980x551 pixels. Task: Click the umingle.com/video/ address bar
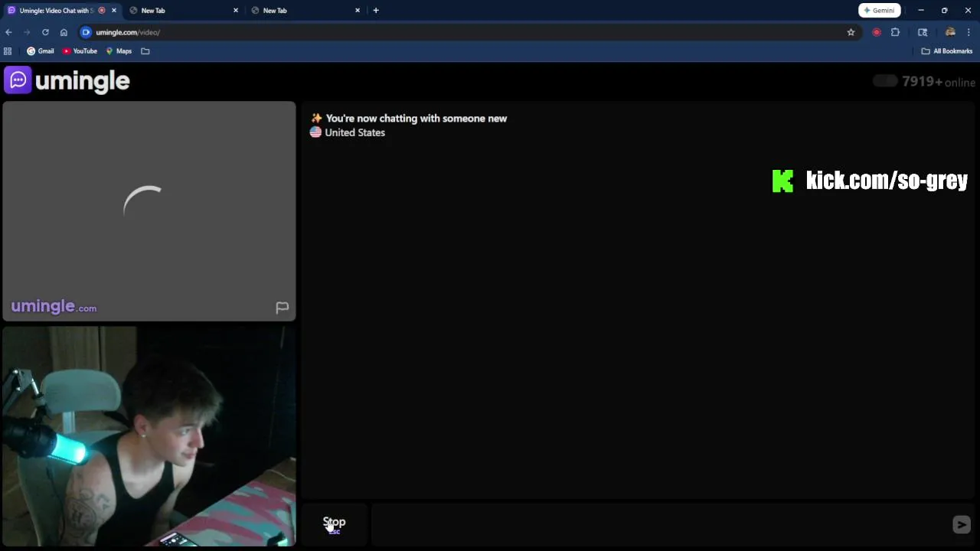[467, 32]
